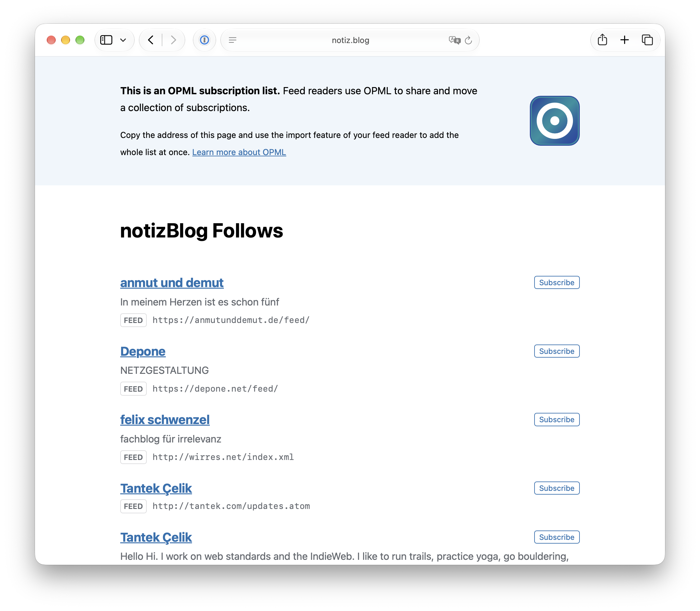This screenshot has height=611, width=700.
Task: Open the Depone link
Action: click(143, 352)
